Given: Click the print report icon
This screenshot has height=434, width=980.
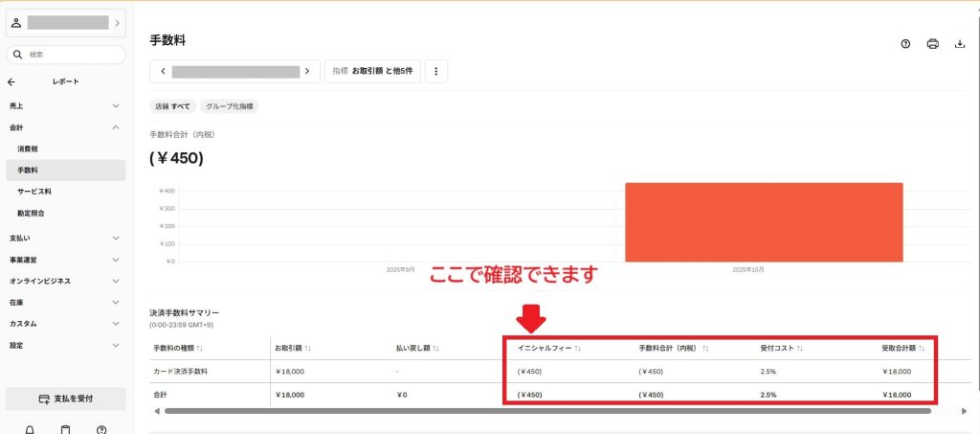Looking at the screenshot, I should click(932, 44).
